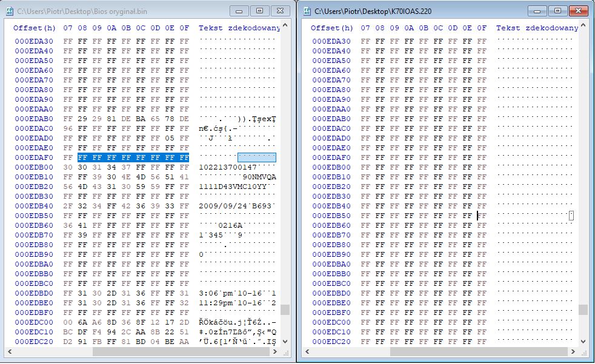This screenshot has height=364, width=595.
Task: Select offset 000EDC20 in K70IOAS.220 window
Action: 331,342
